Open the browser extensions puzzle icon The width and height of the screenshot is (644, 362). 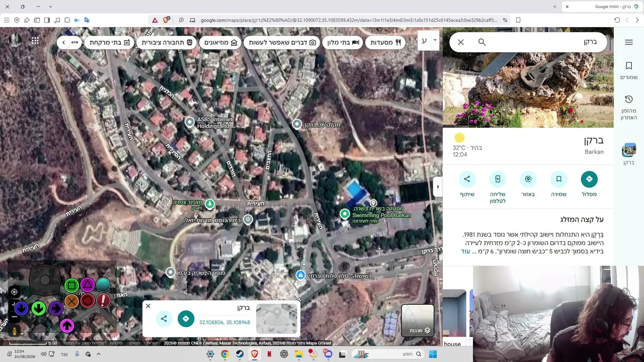[x=67, y=20]
